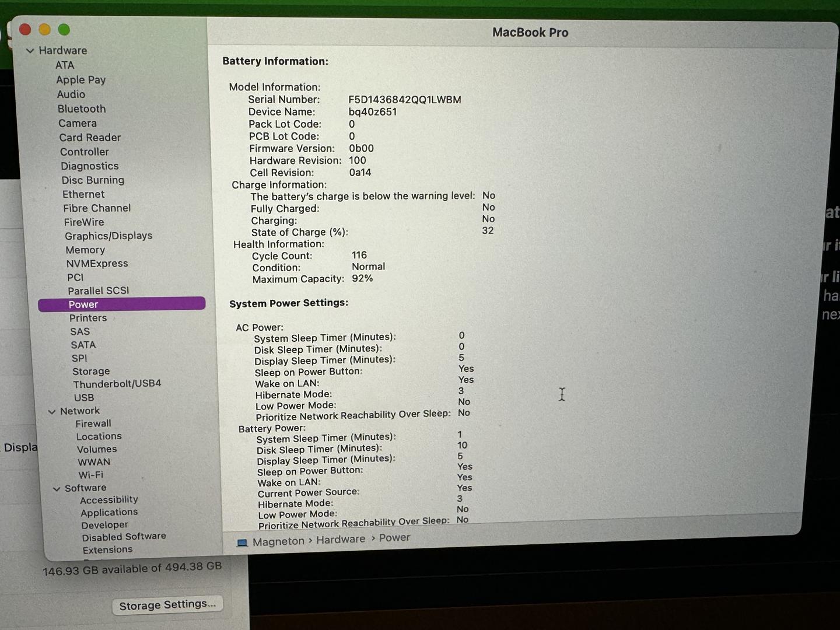Screen dimensions: 840x630
Task: Select Wi-Fi under Network
Action: point(90,475)
